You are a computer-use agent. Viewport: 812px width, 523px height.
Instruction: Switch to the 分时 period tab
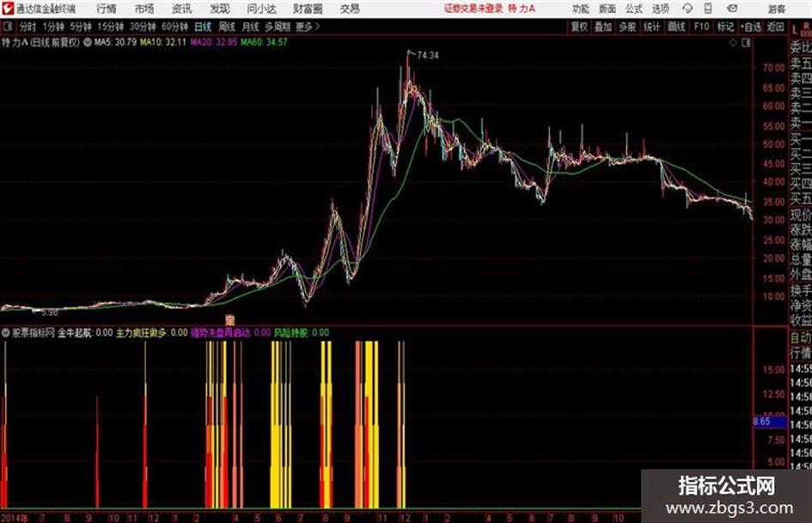click(x=28, y=27)
